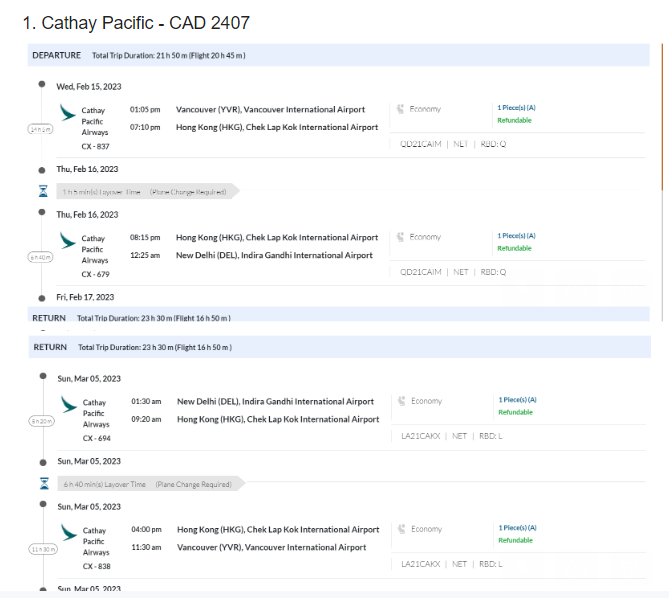This screenshot has height=598, width=669.
Task: Click the Cathay Pacific logo for flight CX-837
Action: pos(67,114)
